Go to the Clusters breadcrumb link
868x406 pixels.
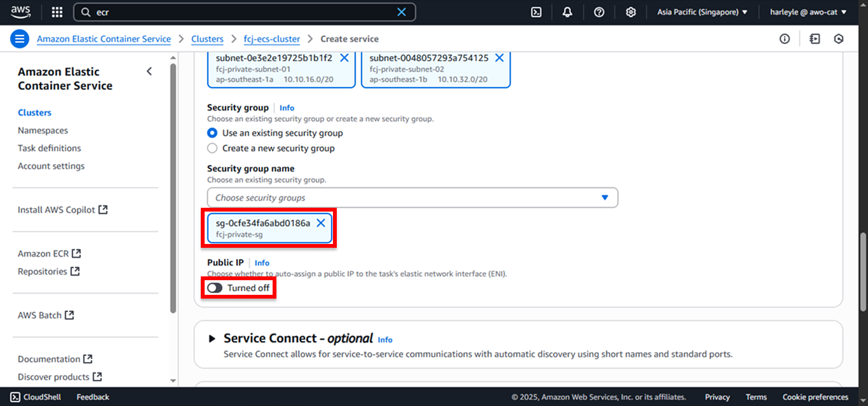207,39
